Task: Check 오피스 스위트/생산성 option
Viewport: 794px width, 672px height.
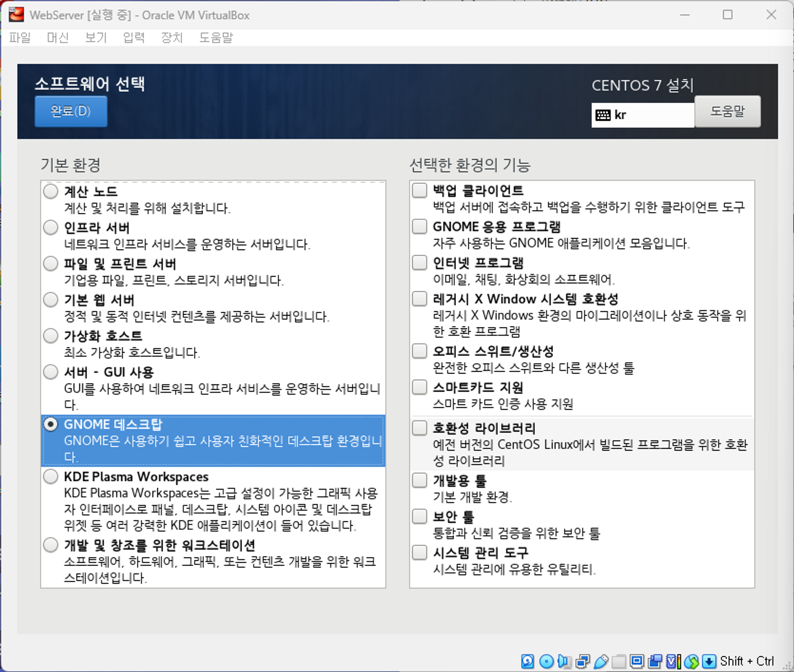Action: (419, 351)
